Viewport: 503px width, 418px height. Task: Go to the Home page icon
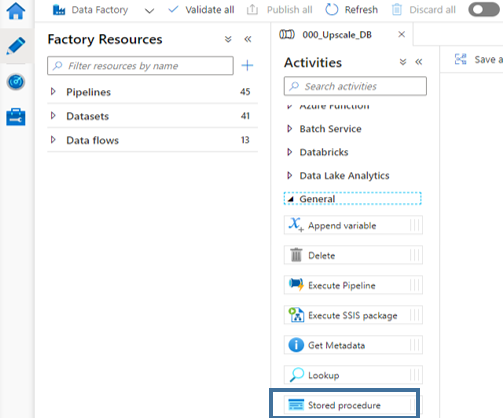click(x=16, y=10)
